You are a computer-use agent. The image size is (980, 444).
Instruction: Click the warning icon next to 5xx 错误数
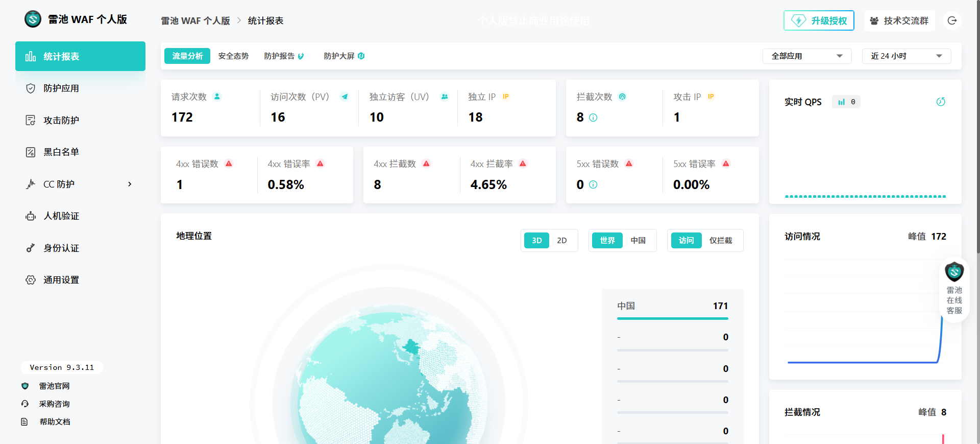point(629,163)
